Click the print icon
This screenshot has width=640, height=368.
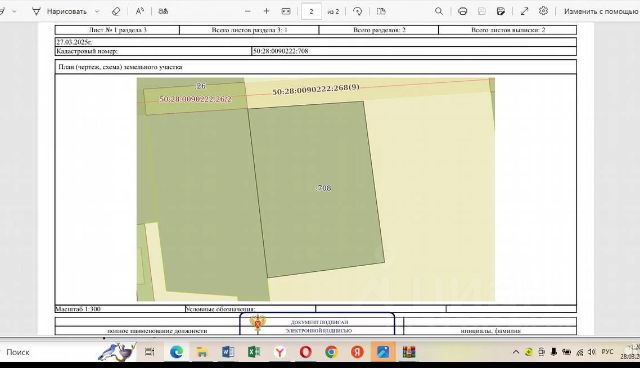462,11
